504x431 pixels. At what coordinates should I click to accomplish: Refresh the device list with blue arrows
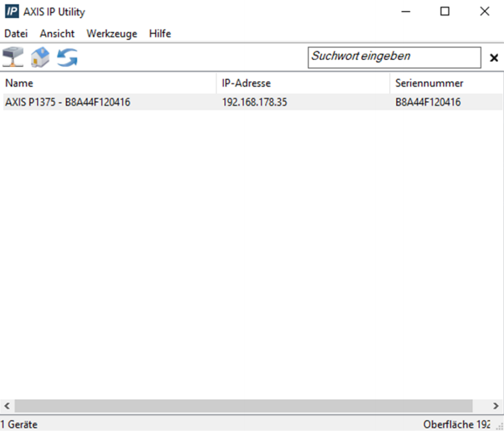click(67, 57)
